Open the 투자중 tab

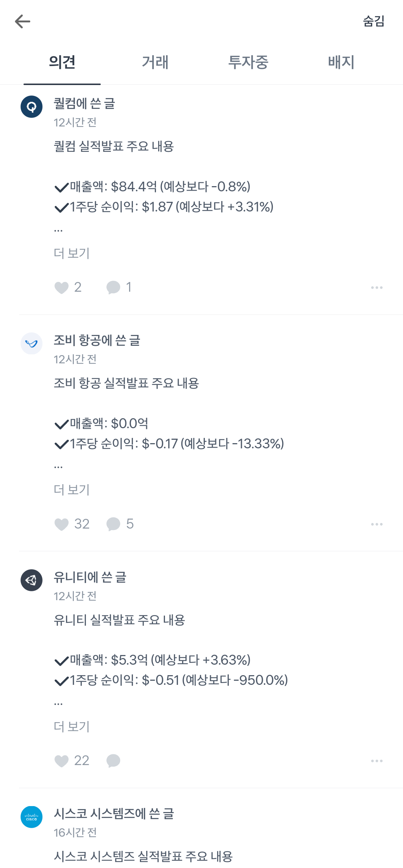248,62
